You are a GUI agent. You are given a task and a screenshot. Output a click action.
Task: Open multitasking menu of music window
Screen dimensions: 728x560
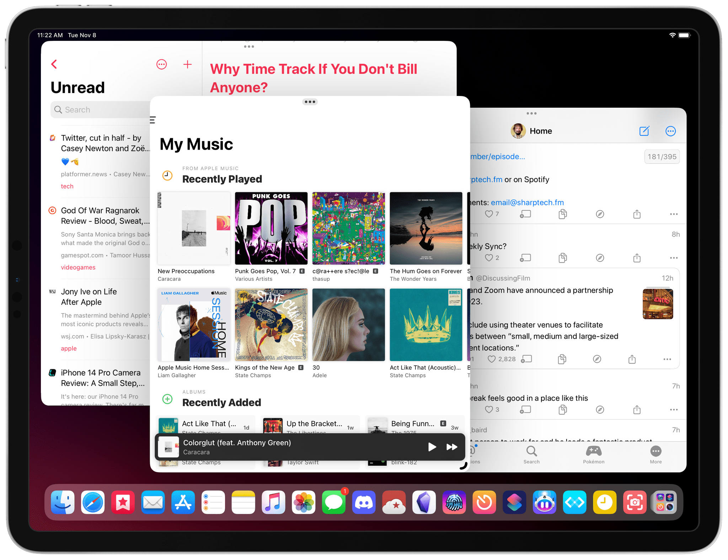point(310,102)
